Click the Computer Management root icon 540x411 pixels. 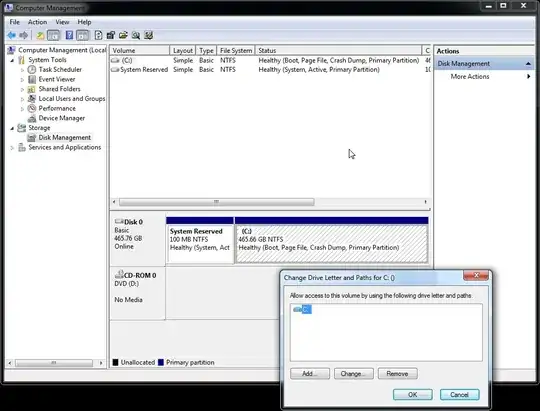click(x=11, y=50)
